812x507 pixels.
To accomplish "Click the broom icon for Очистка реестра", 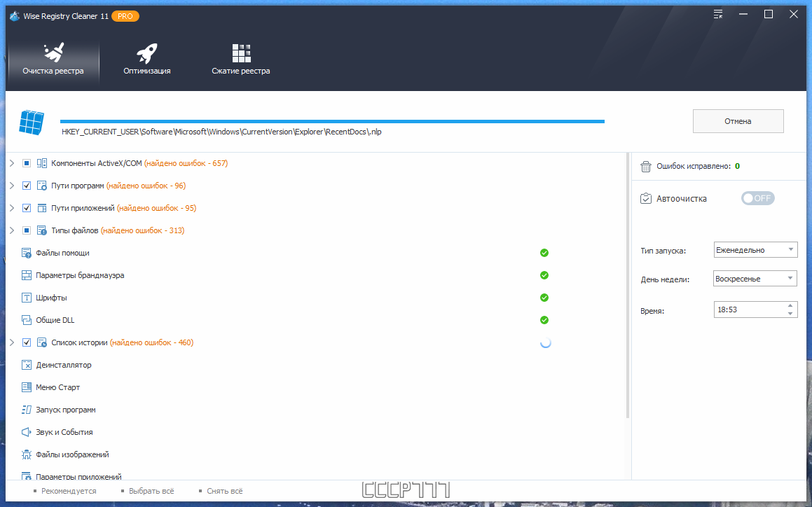I will (x=54, y=53).
